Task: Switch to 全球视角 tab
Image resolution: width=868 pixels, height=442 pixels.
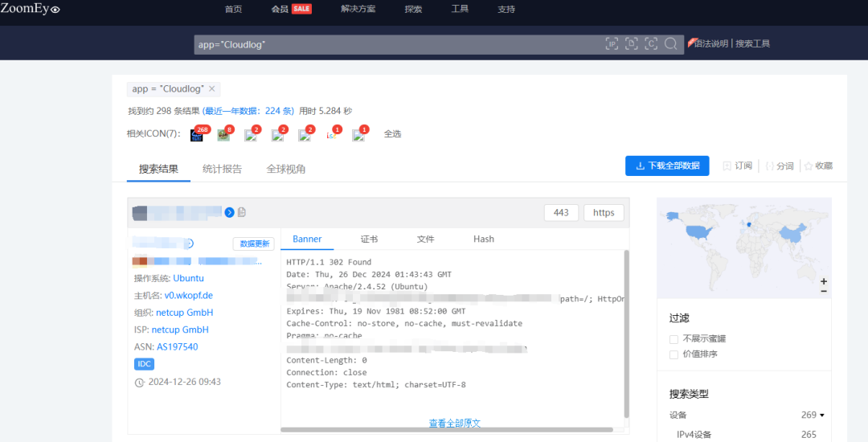Action: (285, 170)
